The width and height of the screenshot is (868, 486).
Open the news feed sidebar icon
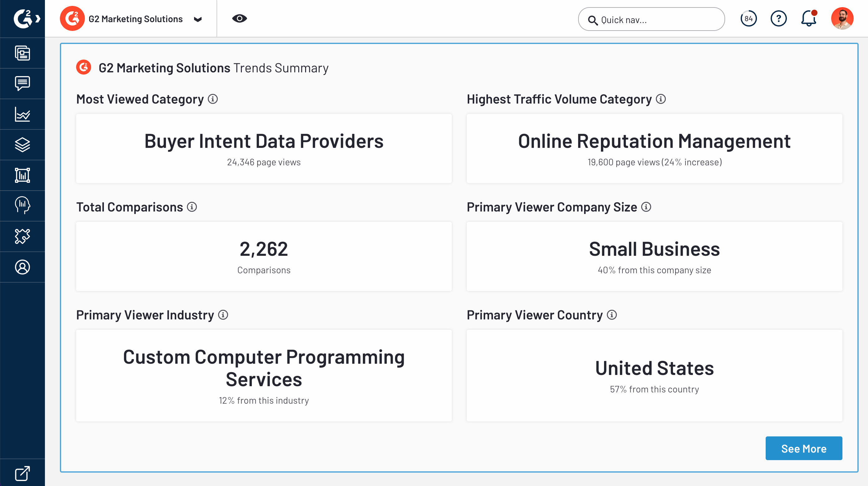click(x=22, y=53)
